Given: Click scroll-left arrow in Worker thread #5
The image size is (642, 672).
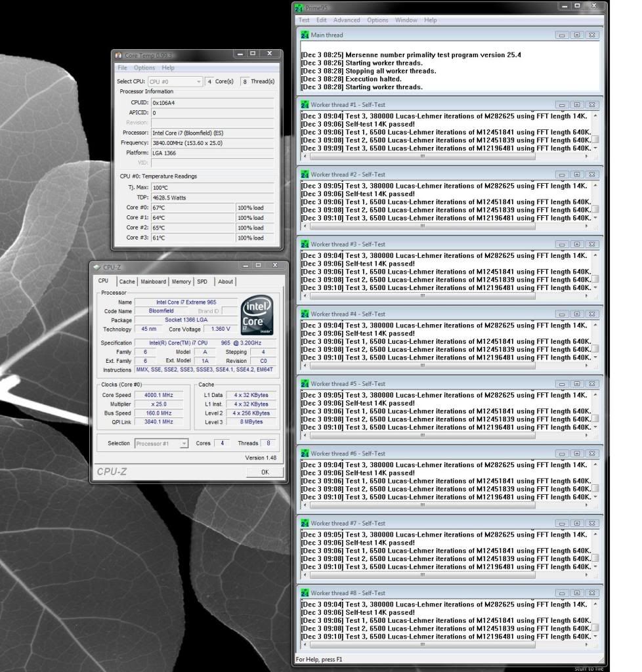Looking at the screenshot, I should point(305,436).
